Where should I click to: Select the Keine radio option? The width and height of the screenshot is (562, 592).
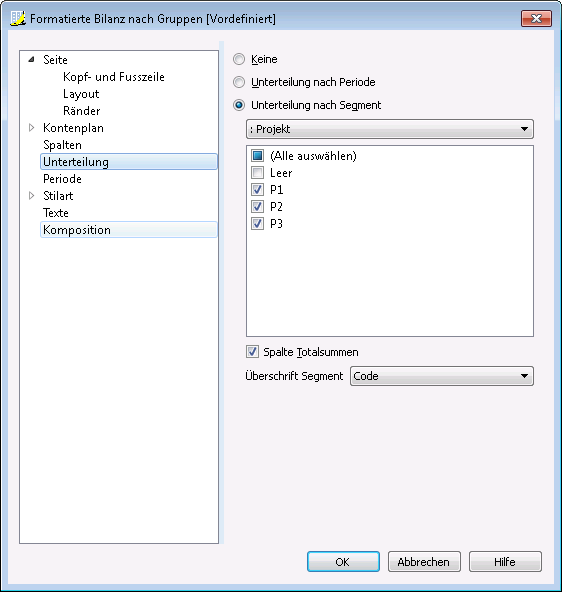(239, 59)
